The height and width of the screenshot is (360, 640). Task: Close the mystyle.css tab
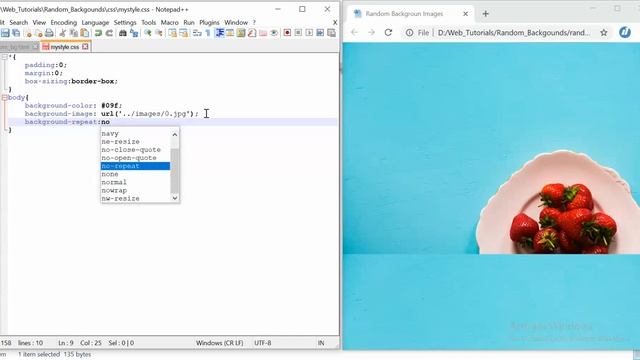[85, 47]
